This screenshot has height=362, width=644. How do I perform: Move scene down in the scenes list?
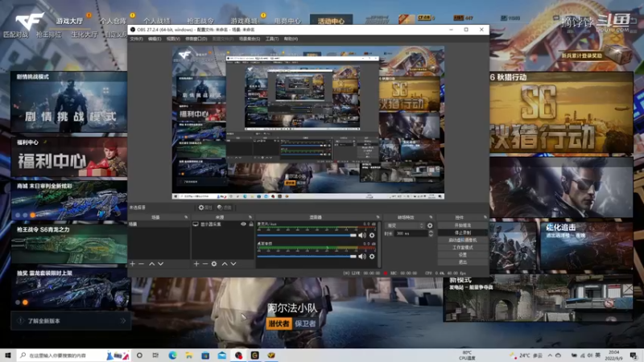[x=160, y=264]
